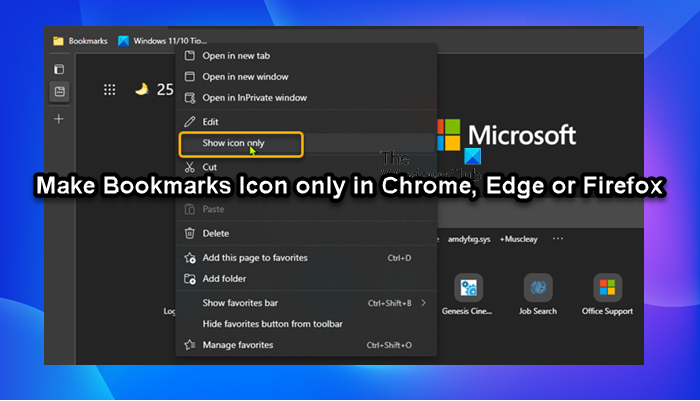
Task: Click the +Muscleay quick search link
Action: pyautogui.click(x=519, y=239)
